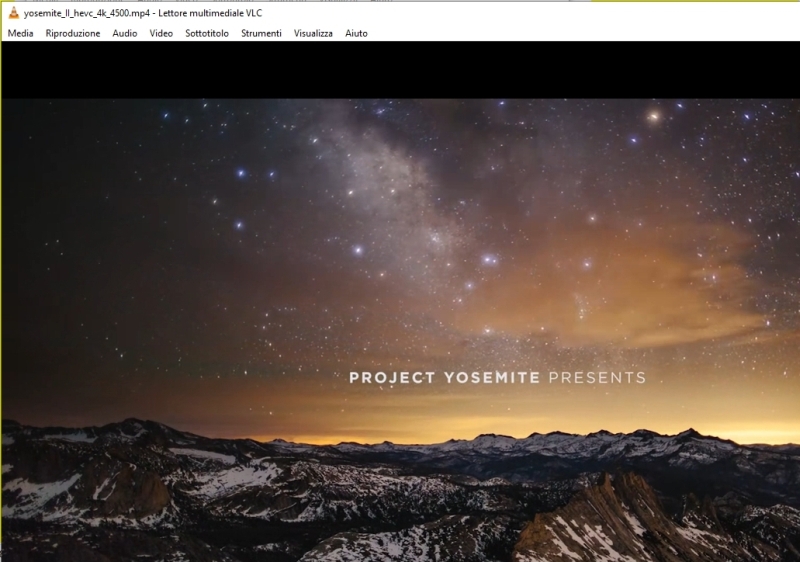Image resolution: width=800 pixels, height=562 pixels.
Task: Open the Sottotitolo menu
Action: (207, 33)
